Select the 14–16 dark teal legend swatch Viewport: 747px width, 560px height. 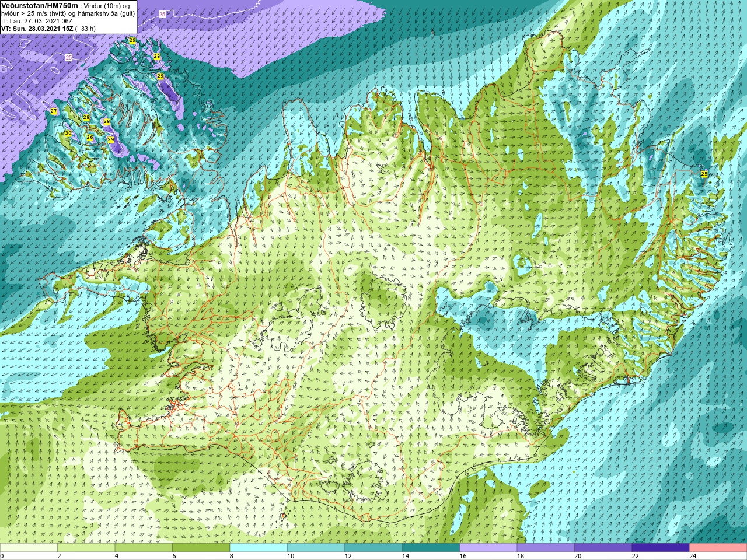[x=431, y=548]
